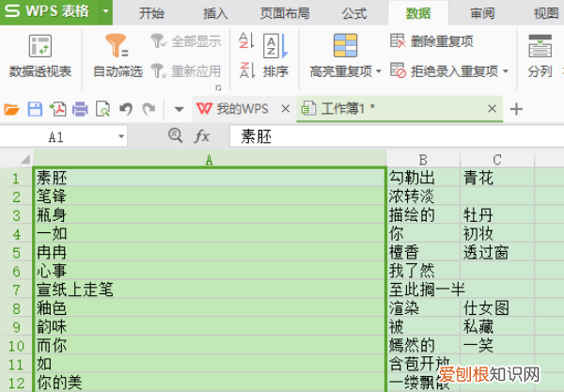Click cell containing 勾勒出
This screenshot has height=392, width=564.
point(423,178)
